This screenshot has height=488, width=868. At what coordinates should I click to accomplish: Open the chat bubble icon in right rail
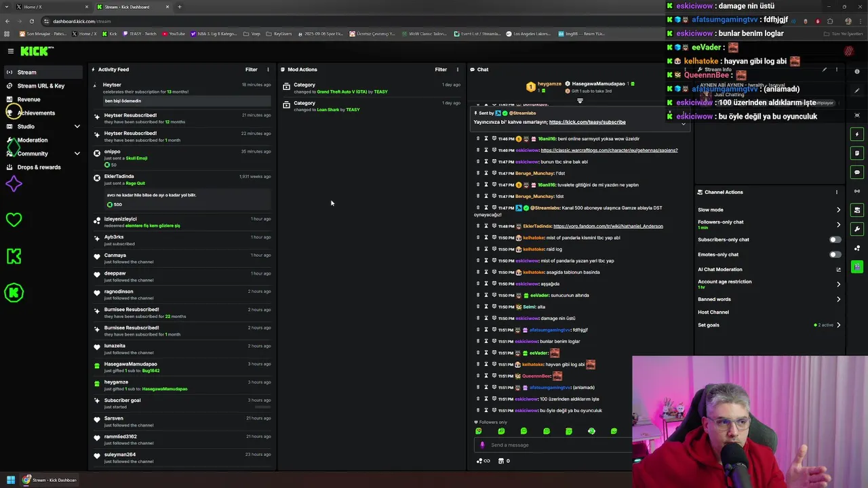tap(857, 172)
